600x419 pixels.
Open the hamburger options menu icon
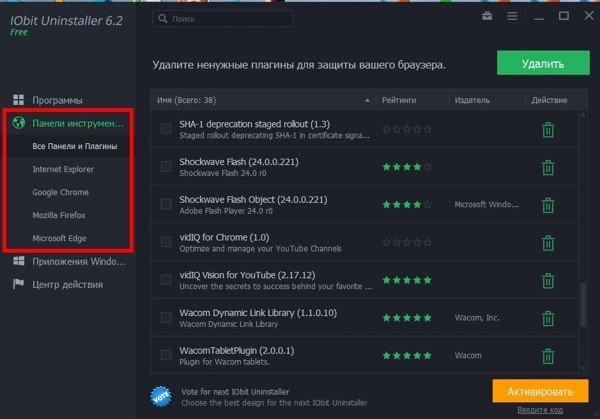click(x=512, y=16)
